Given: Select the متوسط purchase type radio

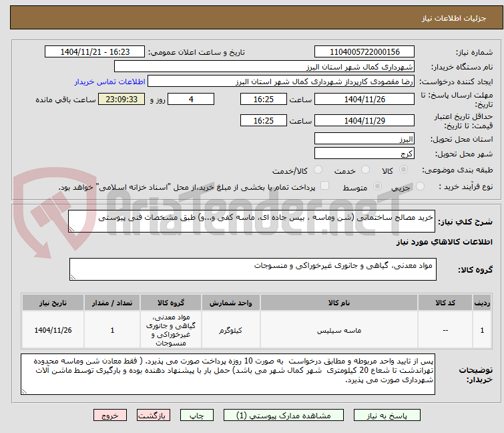Looking at the screenshot, I should 377,186.
